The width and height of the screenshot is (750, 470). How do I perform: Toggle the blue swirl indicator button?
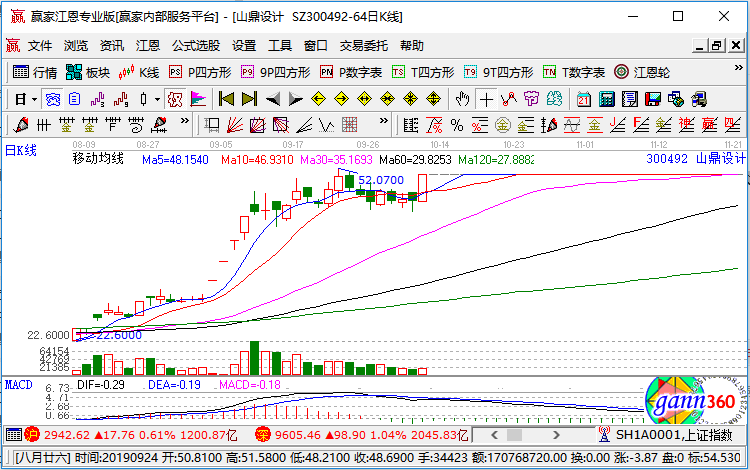tap(53, 99)
